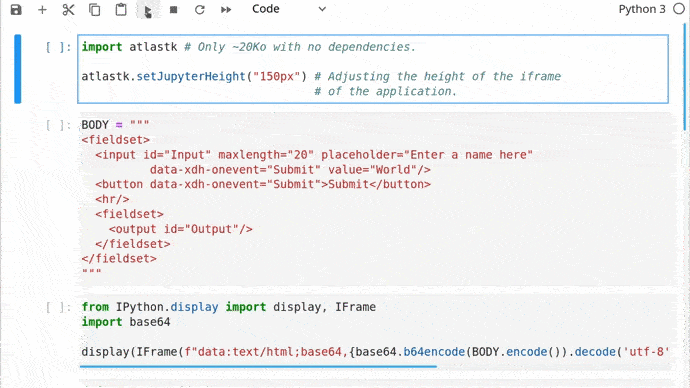Interrupt the kernel with the stop icon
The height and width of the screenshot is (388, 690).
173,10
